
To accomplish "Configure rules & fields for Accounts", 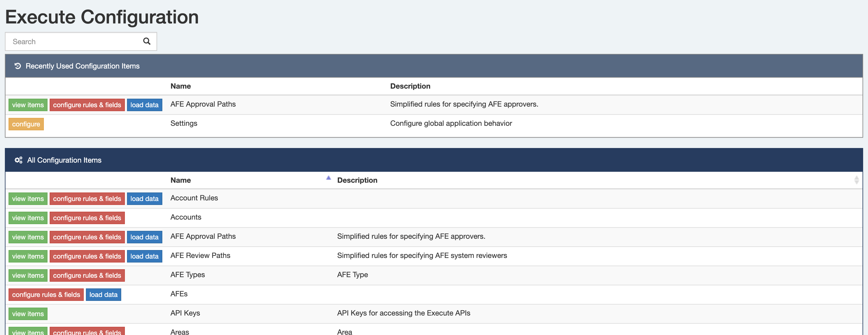I will pyautogui.click(x=87, y=218).
